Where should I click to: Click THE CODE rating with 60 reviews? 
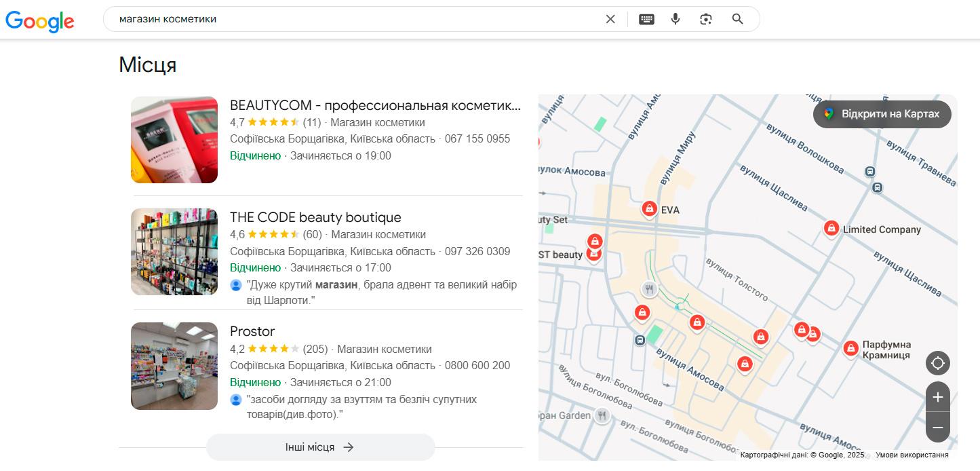[x=276, y=235]
